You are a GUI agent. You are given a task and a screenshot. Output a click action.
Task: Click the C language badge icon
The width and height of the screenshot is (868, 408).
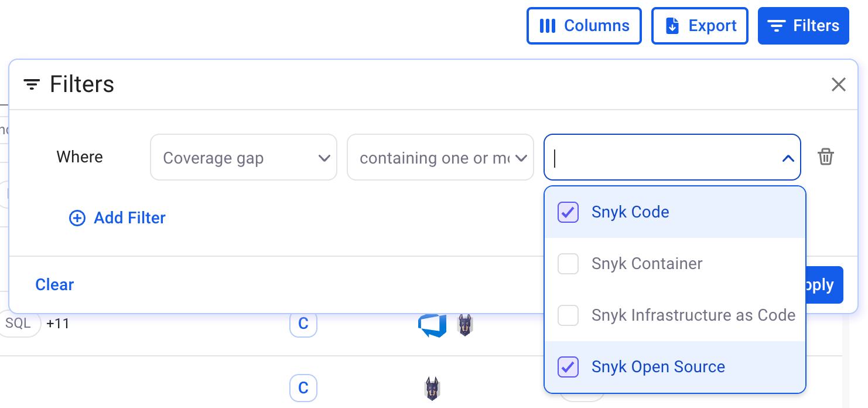click(303, 324)
